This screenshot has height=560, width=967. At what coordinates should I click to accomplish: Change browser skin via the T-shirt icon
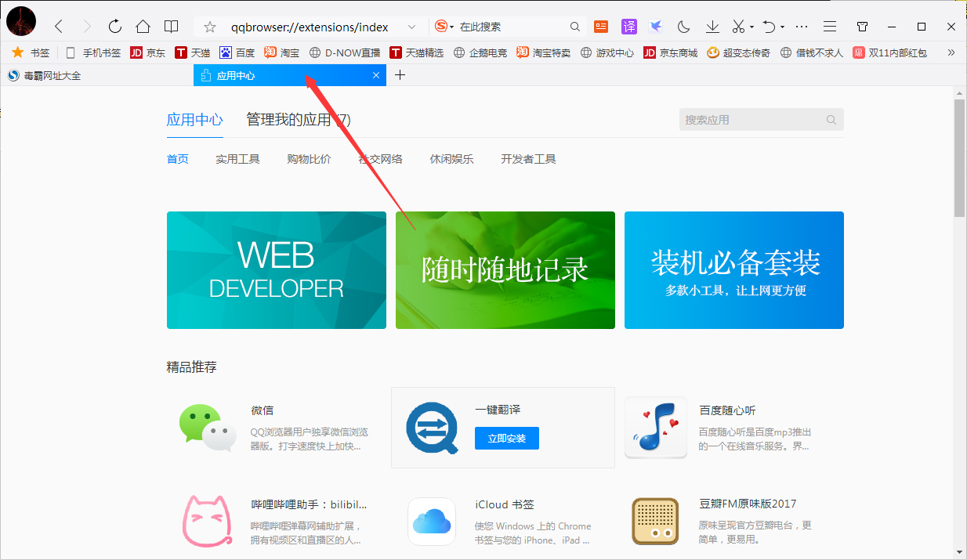[862, 26]
